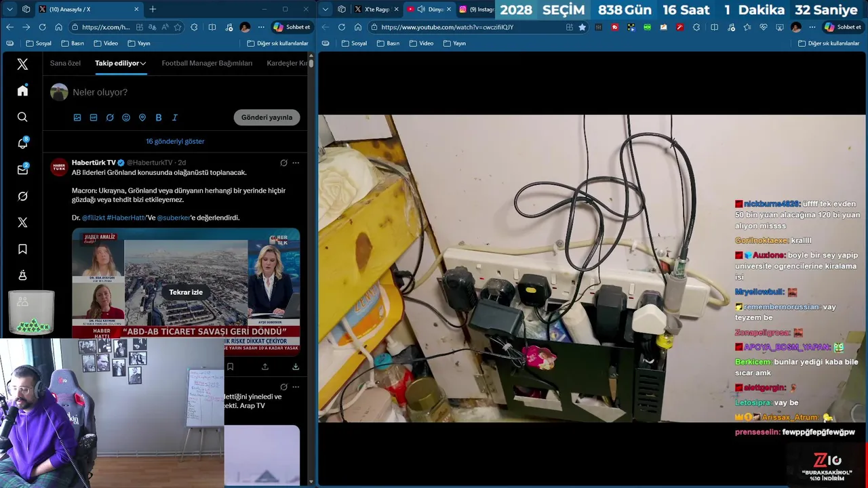Open X home from the sidebar house icon
868x488 pixels.
22,91
